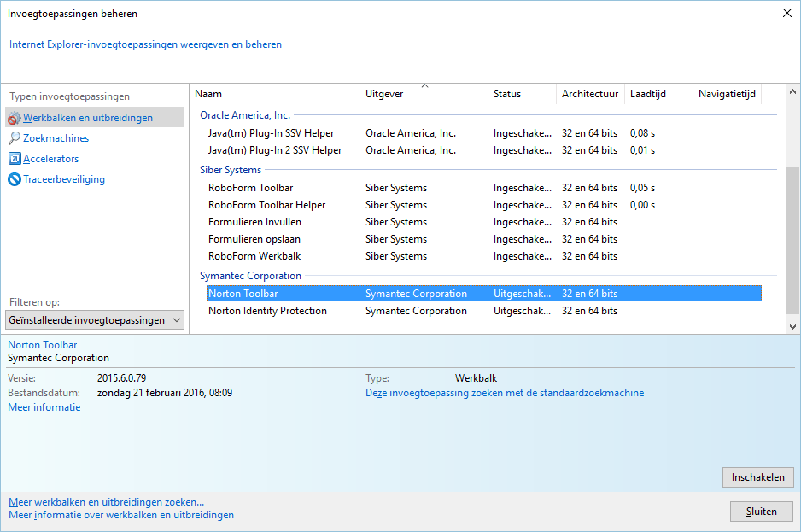Click the Zoekmachines magnifier icon
The width and height of the screenshot is (801, 532).
pyautogui.click(x=15, y=138)
